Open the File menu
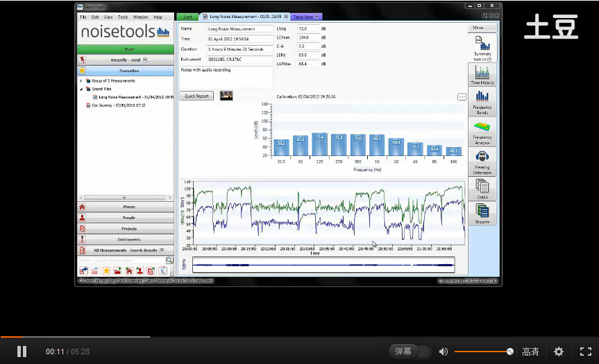This screenshot has width=599, height=364. (x=83, y=17)
